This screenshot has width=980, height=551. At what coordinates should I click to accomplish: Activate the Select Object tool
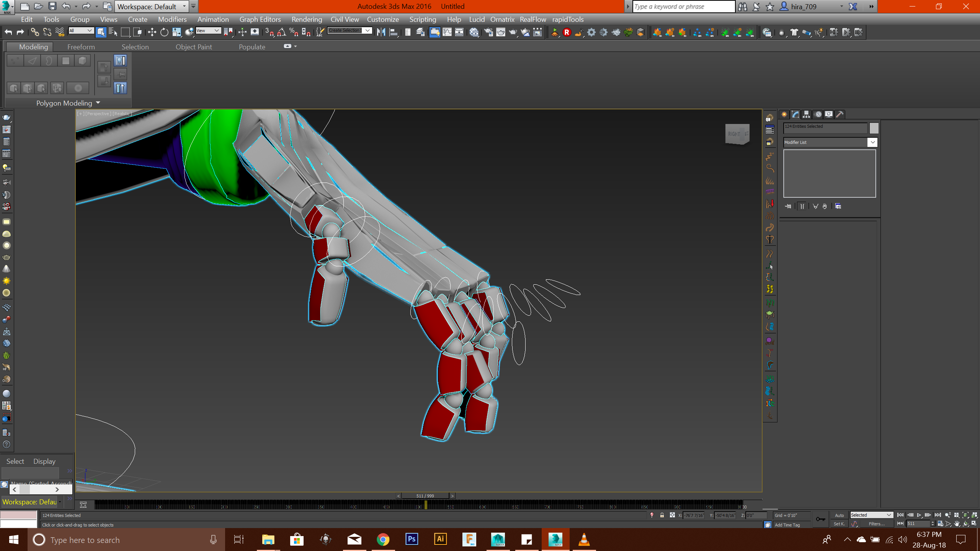[101, 33]
